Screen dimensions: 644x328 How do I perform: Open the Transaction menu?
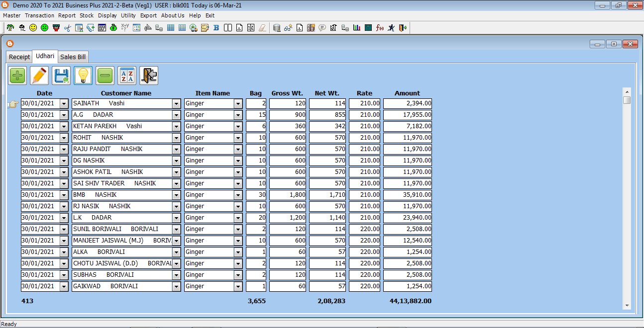[x=39, y=15]
